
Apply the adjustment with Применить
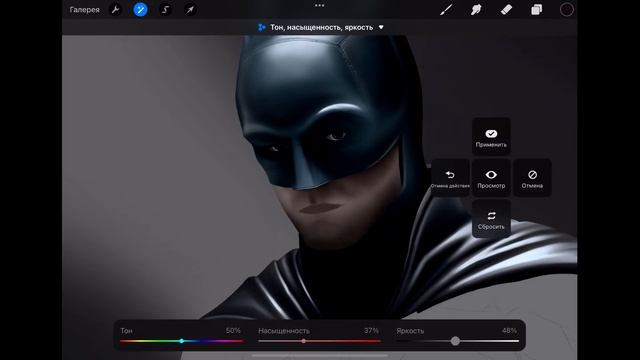pyautogui.click(x=491, y=136)
